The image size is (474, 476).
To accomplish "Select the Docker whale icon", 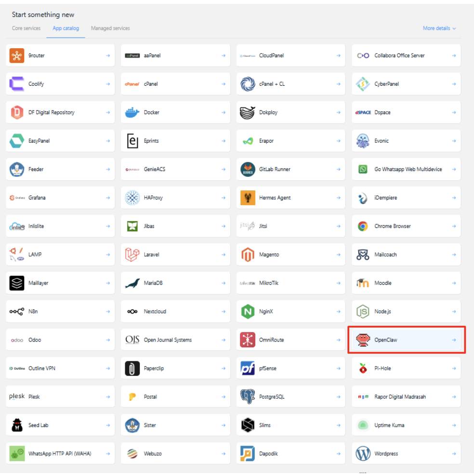I will [132, 112].
